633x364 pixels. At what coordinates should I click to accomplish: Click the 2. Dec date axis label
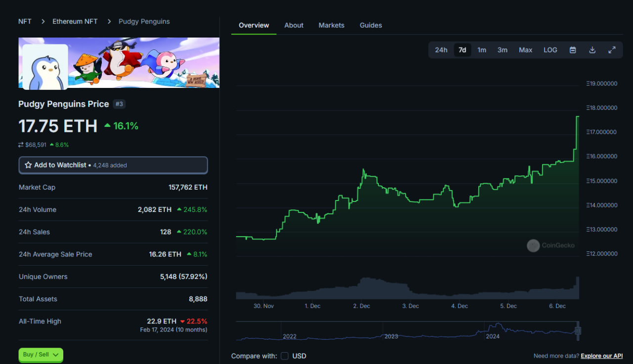(362, 306)
